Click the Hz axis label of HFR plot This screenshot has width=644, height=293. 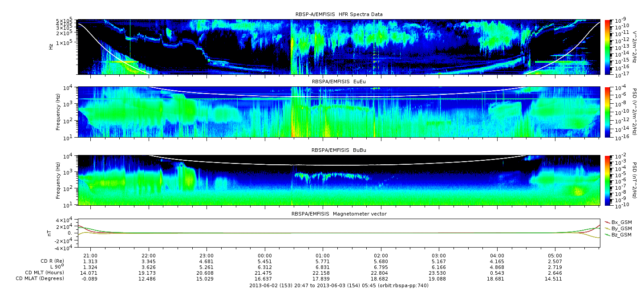[x=51, y=47]
